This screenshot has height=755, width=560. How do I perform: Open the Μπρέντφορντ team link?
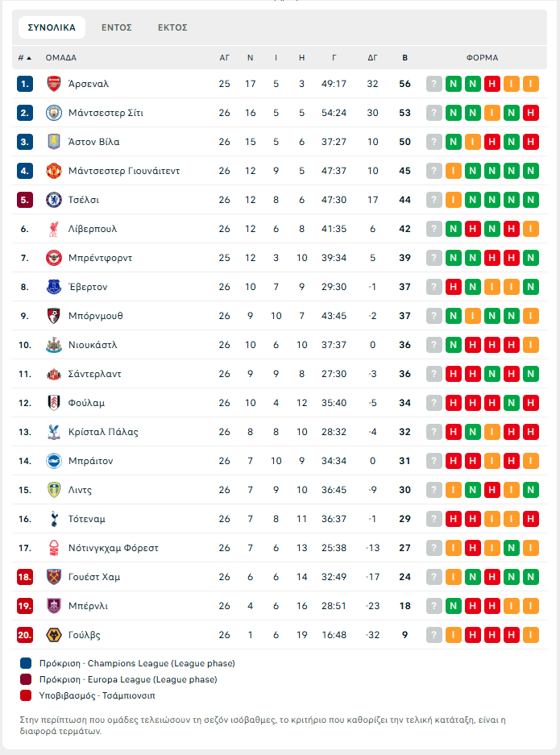click(x=100, y=258)
